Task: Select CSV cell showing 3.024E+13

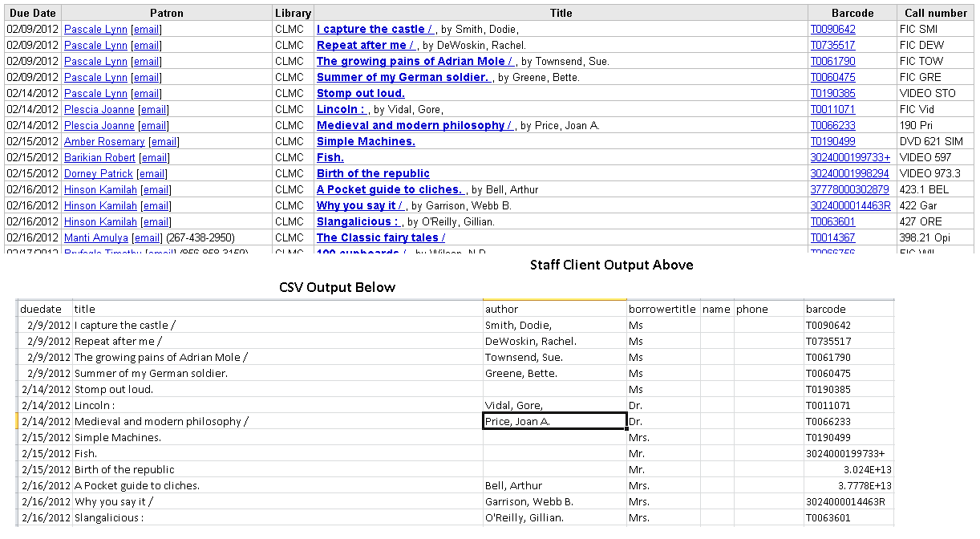Action: pyautogui.click(x=848, y=469)
